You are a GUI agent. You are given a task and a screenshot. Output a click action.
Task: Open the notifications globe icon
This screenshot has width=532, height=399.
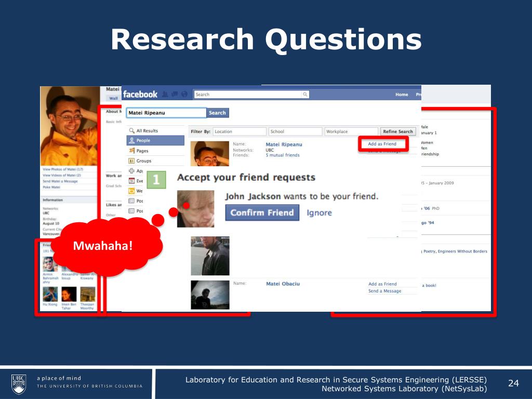(x=184, y=95)
